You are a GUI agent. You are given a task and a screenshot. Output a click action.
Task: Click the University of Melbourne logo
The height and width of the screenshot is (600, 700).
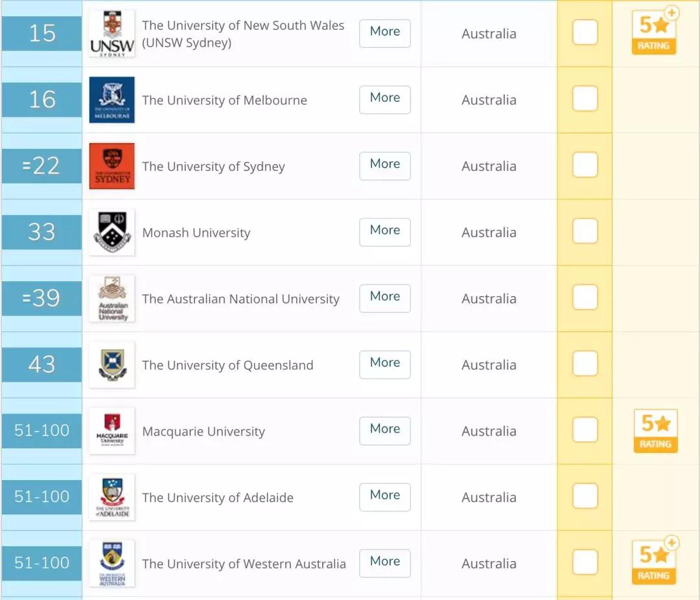click(x=112, y=100)
